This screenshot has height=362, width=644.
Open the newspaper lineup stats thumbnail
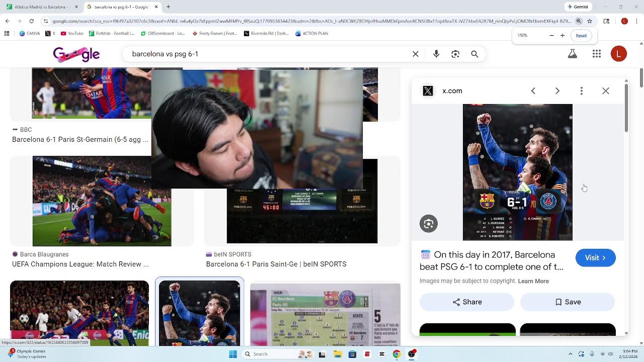click(x=325, y=315)
